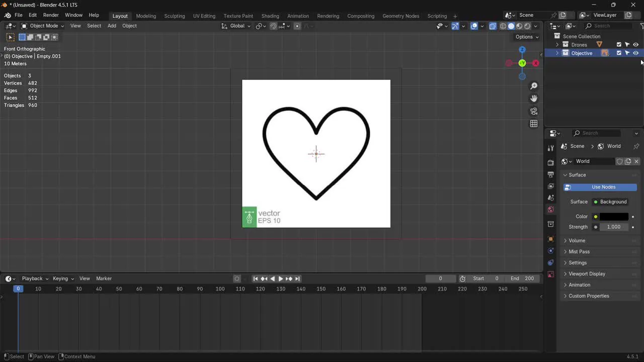Open the Options dropdown in viewport
Image resolution: width=644 pixels, height=362 pixels.
pyautogui.click(x=527, y=37)
